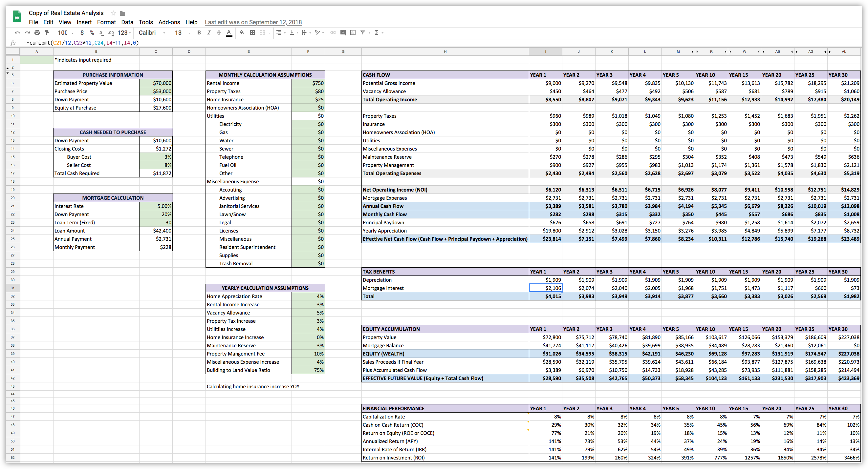The image size is (868, 469).
Task: Insert a chart
Action: (x=353, y=33)
